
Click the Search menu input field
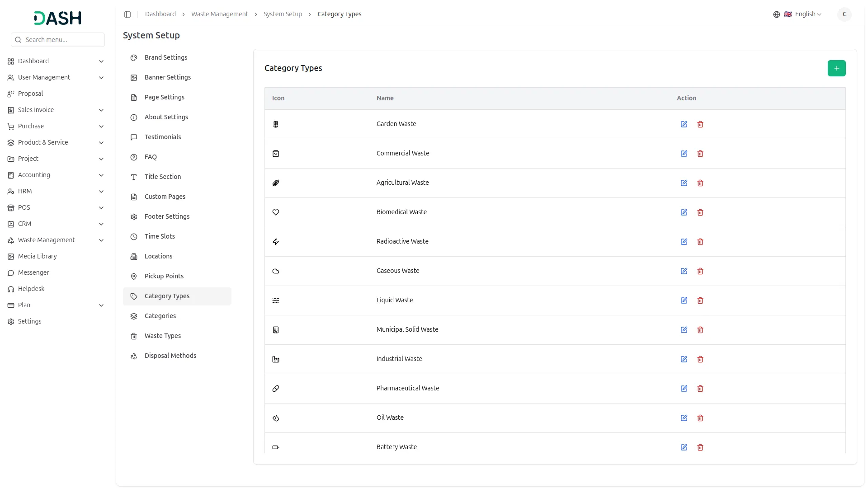coord(62,40)
